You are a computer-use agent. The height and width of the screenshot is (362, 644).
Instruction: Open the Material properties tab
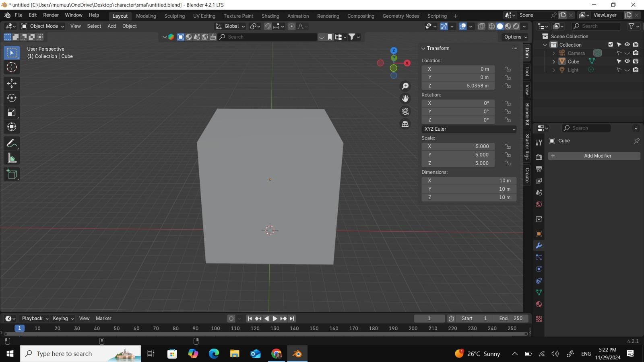click(539, 304)
